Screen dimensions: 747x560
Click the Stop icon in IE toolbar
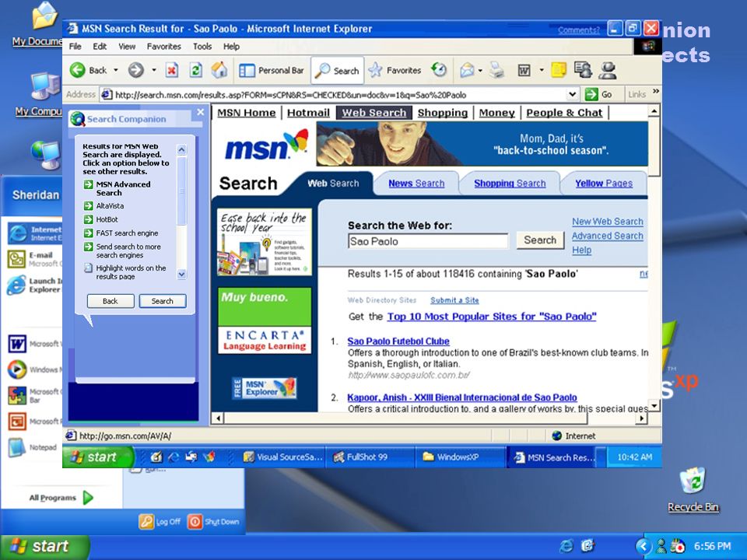(x=171, y=71)
